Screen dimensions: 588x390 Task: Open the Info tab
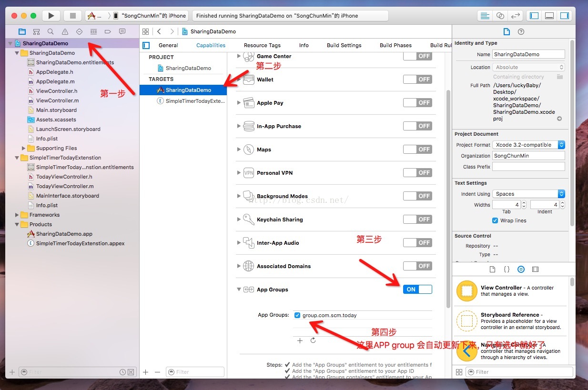pyautogui.click(x=304, y=45)
